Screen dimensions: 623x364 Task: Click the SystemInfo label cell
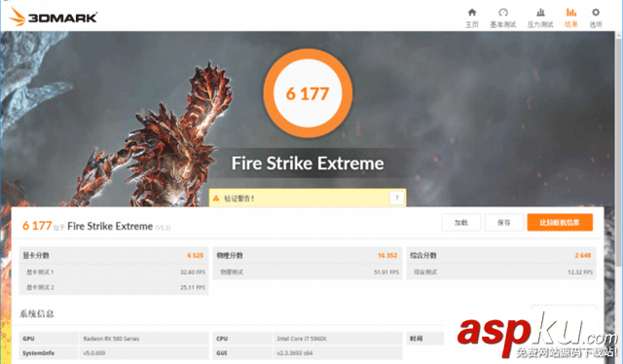coord(49,353)
